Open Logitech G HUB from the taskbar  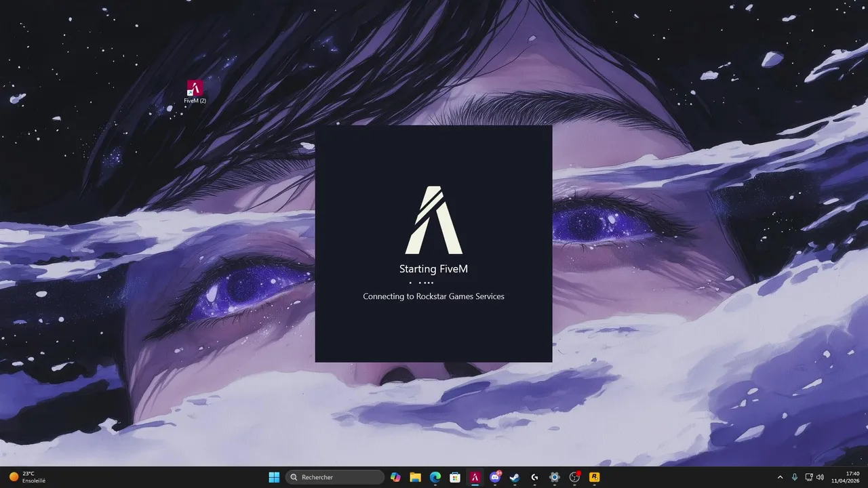(x=534, y=477)
